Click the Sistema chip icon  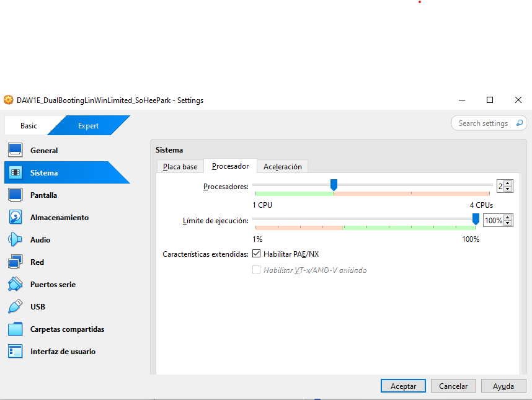[x=16, y=172]
